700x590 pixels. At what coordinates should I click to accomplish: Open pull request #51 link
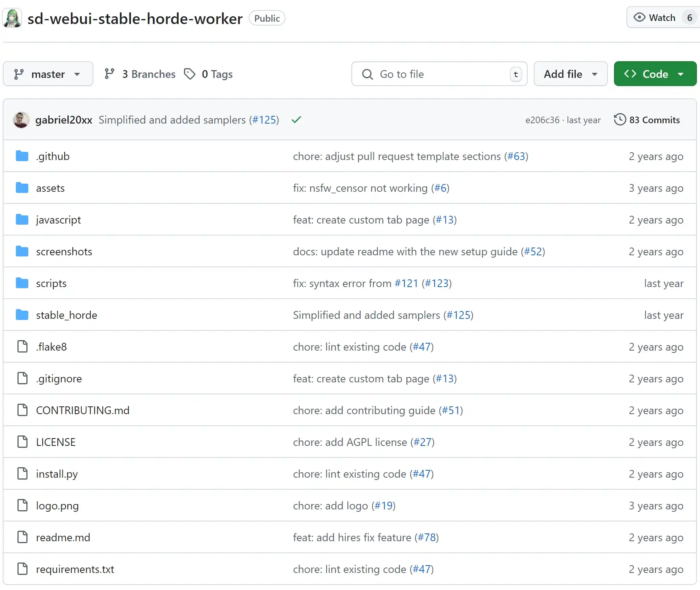tap(451, 410)
